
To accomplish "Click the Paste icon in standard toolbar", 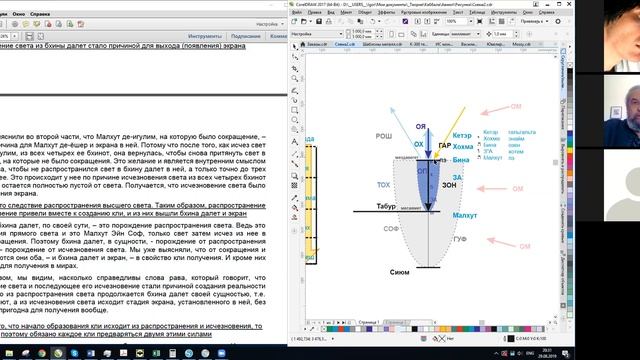I will 360,21.
